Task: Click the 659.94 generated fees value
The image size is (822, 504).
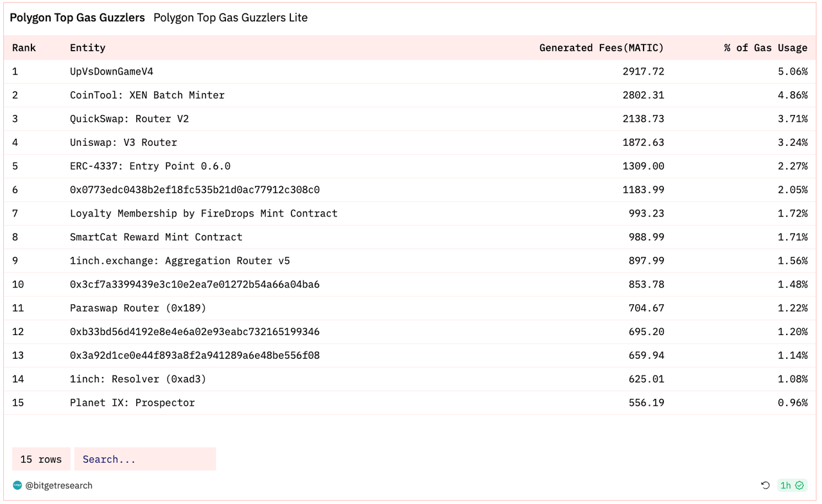Action: tap(647, 356)
